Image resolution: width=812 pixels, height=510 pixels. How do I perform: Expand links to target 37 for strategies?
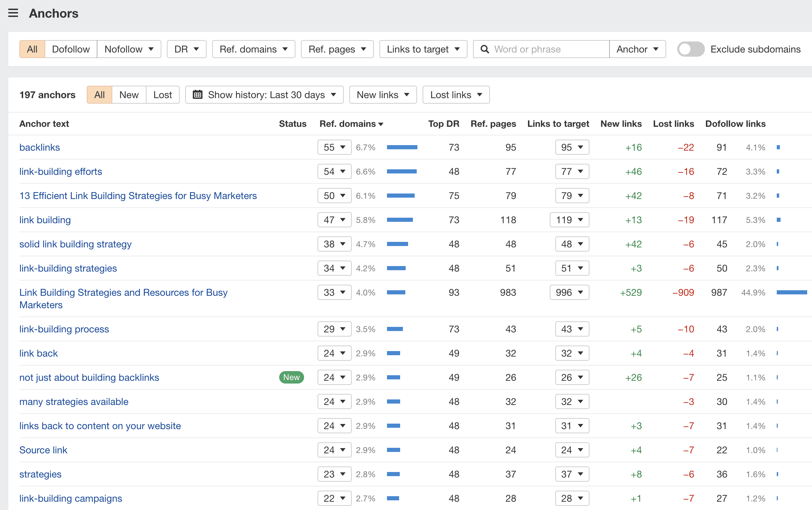click(x=572, y=474)
